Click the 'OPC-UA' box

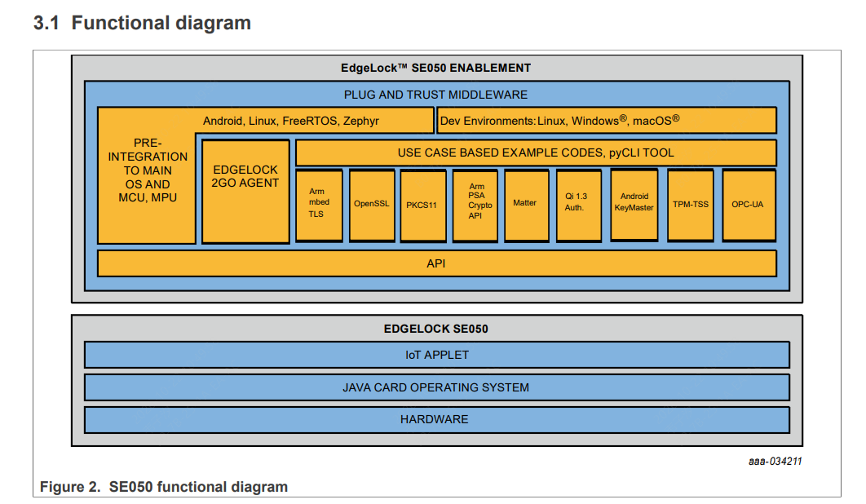(x=749, y=206)
